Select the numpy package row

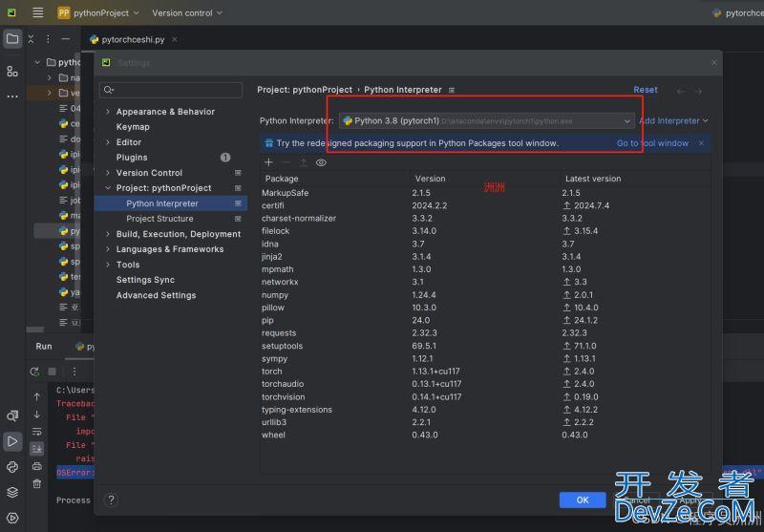click(x=485, y=295)
